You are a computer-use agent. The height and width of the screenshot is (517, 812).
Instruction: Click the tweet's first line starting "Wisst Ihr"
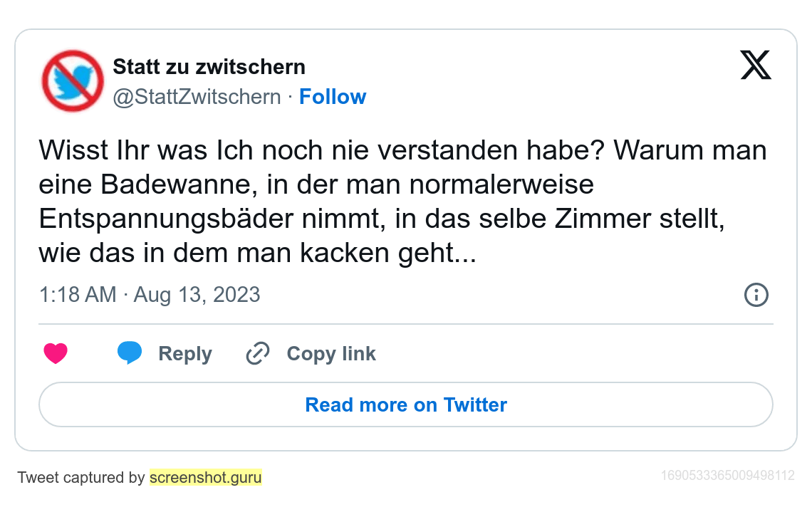[402, 151]
